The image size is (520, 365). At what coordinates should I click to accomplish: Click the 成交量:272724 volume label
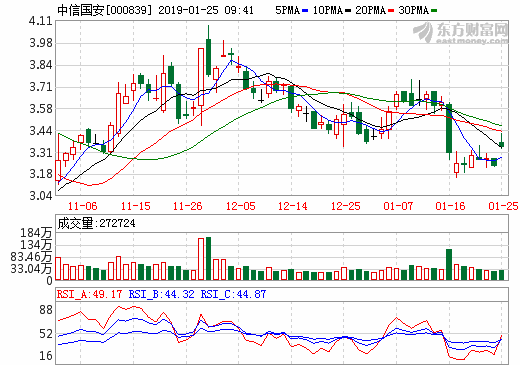(96, 223)
